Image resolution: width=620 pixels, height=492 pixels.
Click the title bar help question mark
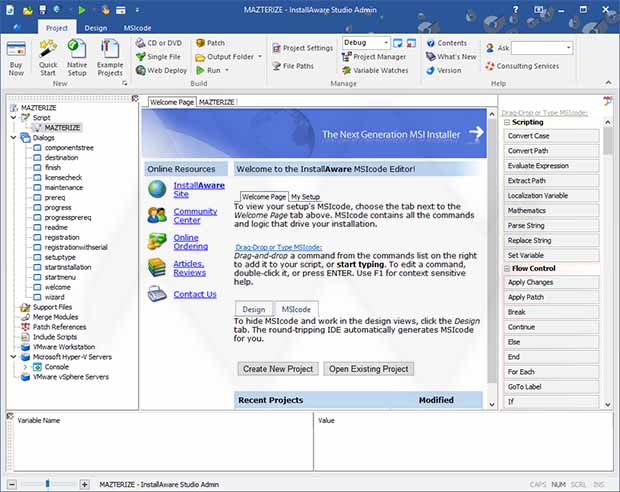pos(515,9)
